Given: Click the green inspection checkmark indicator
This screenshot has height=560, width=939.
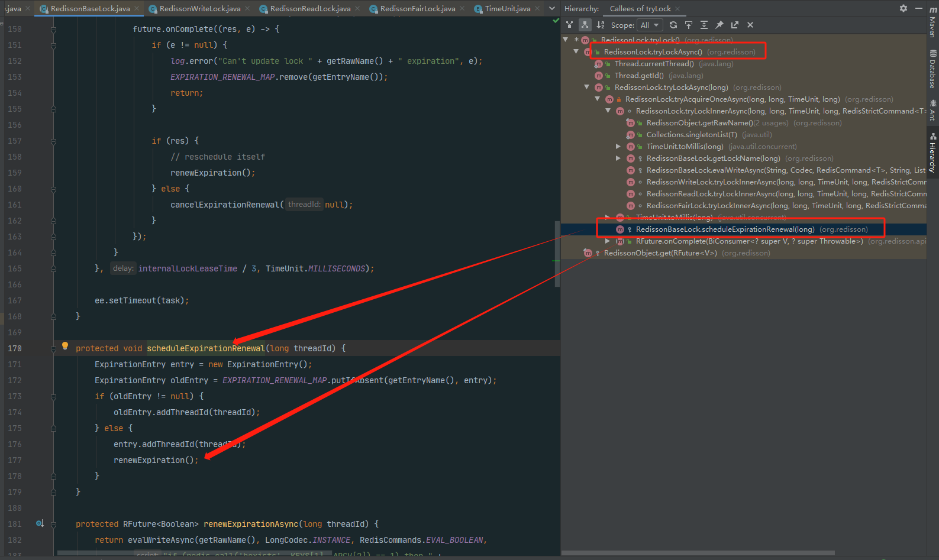Looking at the screenshot, I should [x=556, y=21].
